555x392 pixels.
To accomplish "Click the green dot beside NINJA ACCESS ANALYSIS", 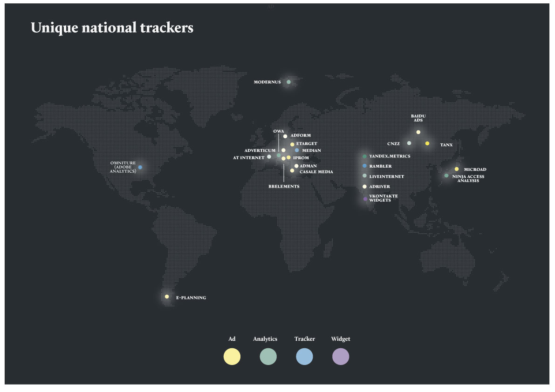I will pyautogui.click(x=446, y=176).
